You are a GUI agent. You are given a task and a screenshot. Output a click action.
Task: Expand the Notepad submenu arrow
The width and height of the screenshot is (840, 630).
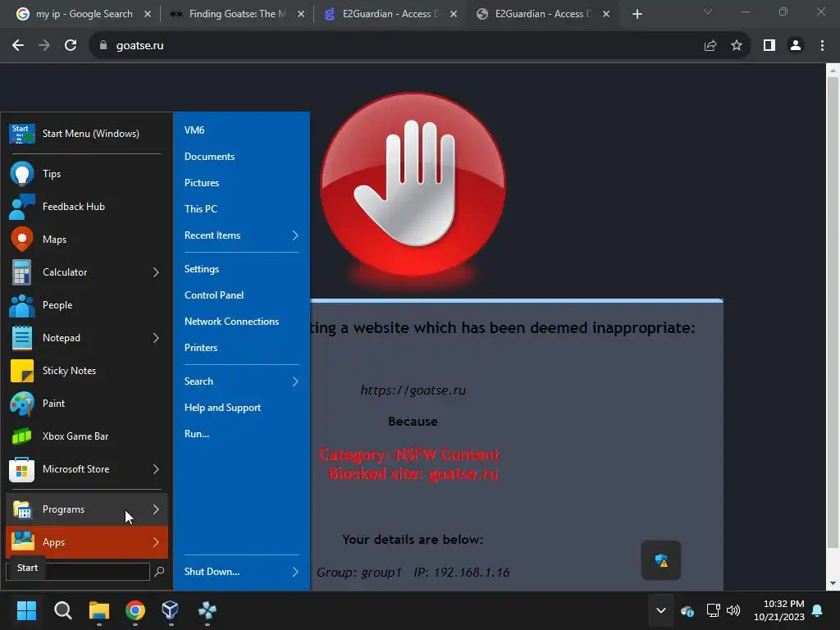click(156, 338)
